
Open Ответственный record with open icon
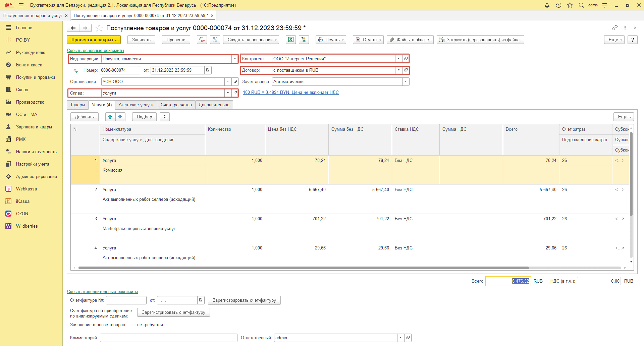(x=408, y=338)
